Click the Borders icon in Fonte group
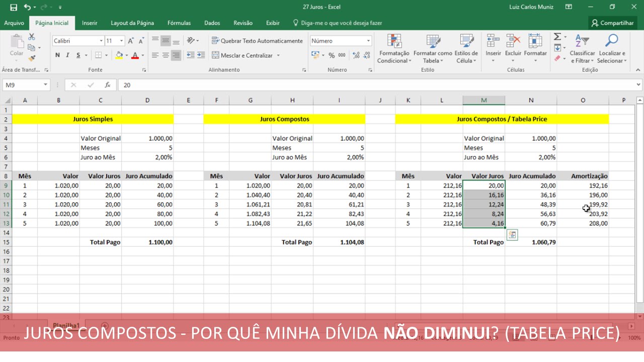 [x=99, y=55]
